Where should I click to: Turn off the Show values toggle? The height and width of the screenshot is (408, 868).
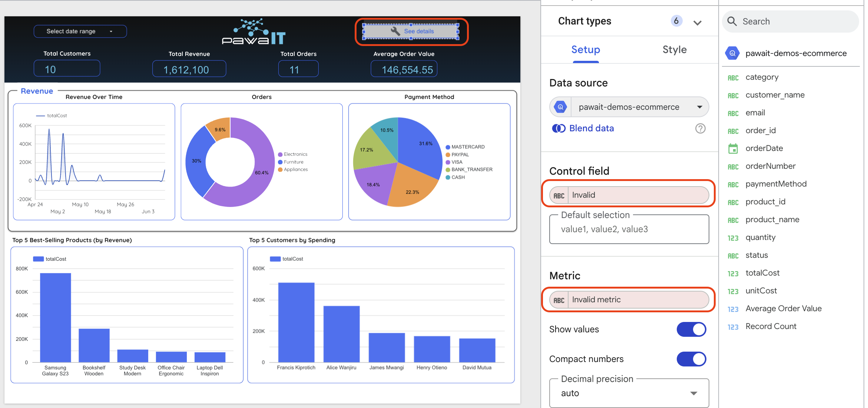pos(691,329)
